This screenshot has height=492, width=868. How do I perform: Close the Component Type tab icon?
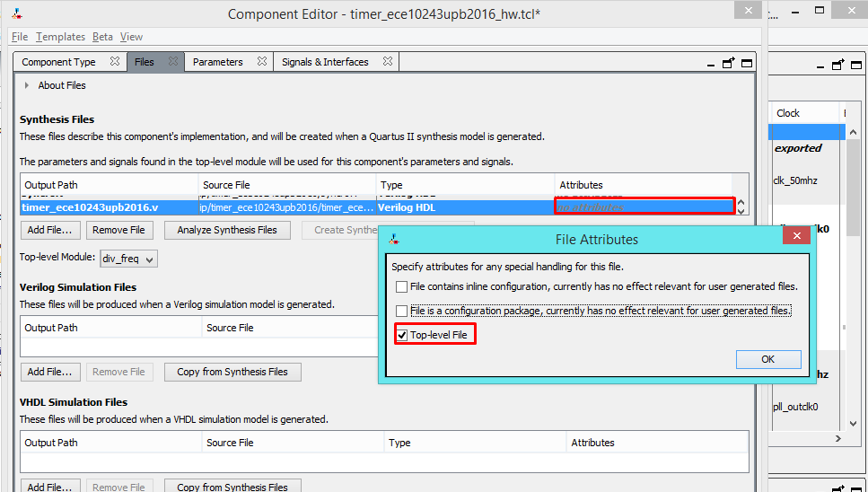pyautogui.click(x=115, y=61)
